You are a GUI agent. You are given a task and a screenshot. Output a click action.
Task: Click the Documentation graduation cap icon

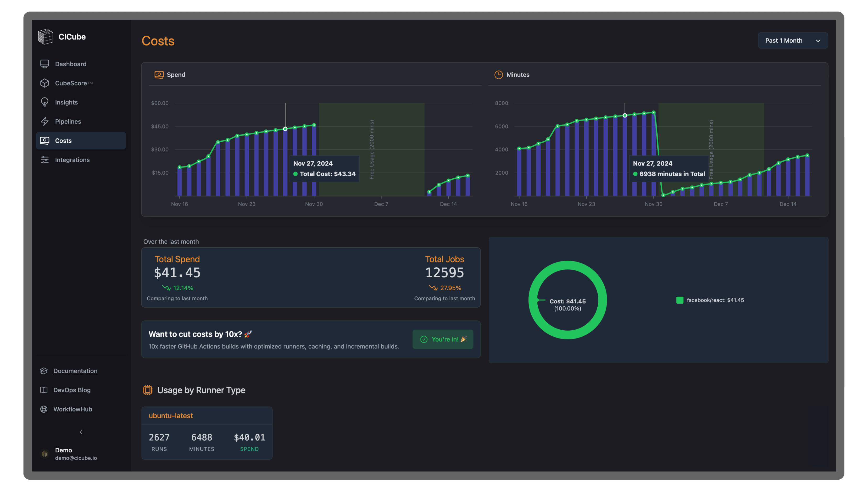(x=44, y=371)
